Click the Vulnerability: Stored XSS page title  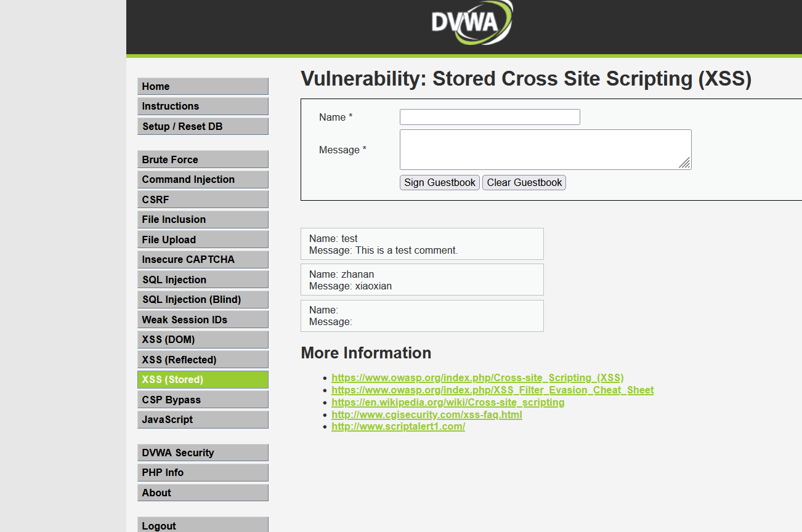pyautogui.click(x=526, y=79)
